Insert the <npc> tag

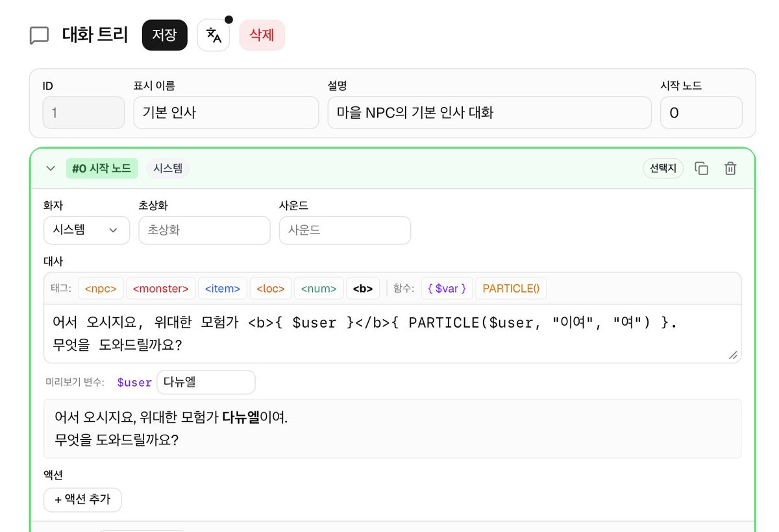(x=101, y=289)
